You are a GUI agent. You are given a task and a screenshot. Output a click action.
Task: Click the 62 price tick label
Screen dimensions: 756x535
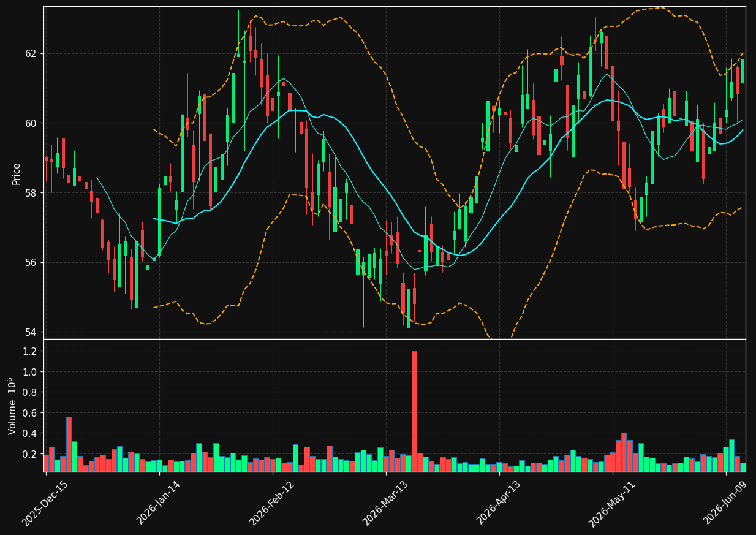point(31,54)
